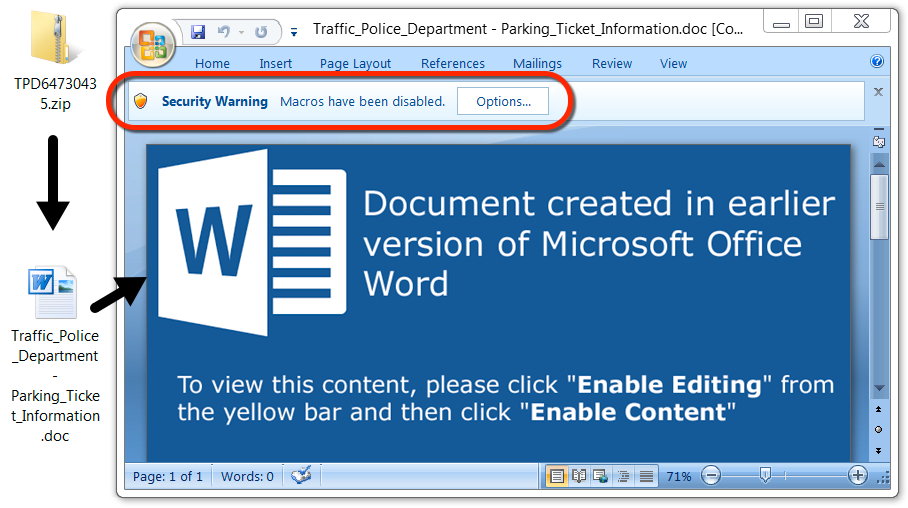Click the Page: 1 of 1 indicator

tap(168, 477)
